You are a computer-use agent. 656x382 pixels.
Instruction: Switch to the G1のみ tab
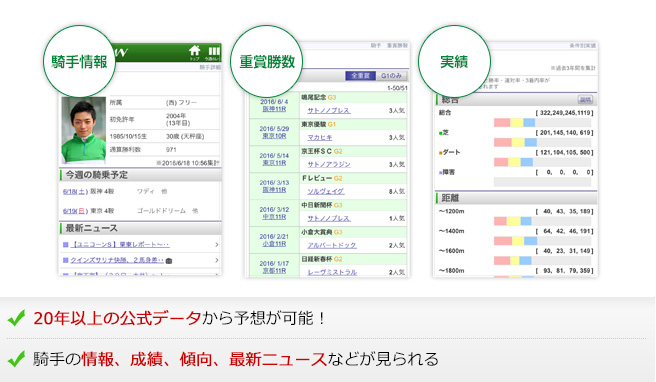(391, 76)
